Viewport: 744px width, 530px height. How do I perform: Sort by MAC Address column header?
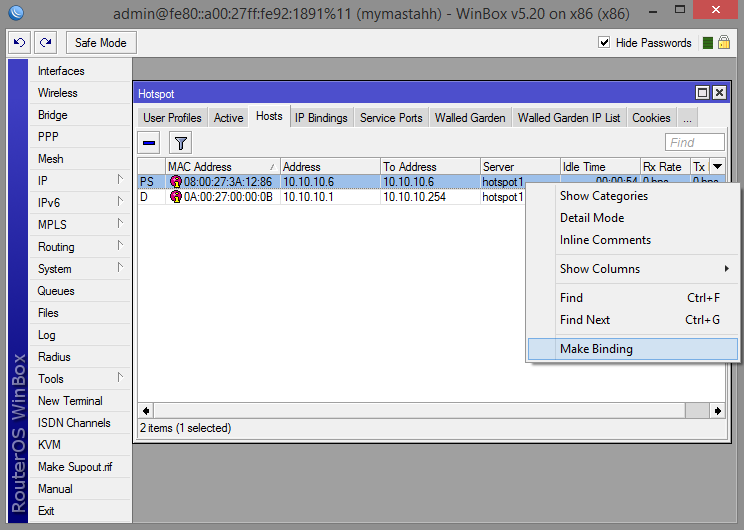click(223, 167)
